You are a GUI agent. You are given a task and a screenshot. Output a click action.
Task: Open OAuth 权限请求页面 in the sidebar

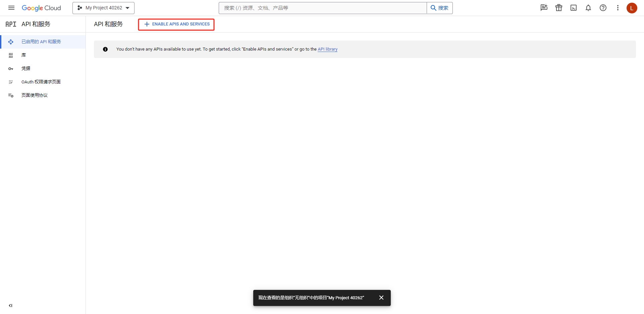click(x=43, y=82)
